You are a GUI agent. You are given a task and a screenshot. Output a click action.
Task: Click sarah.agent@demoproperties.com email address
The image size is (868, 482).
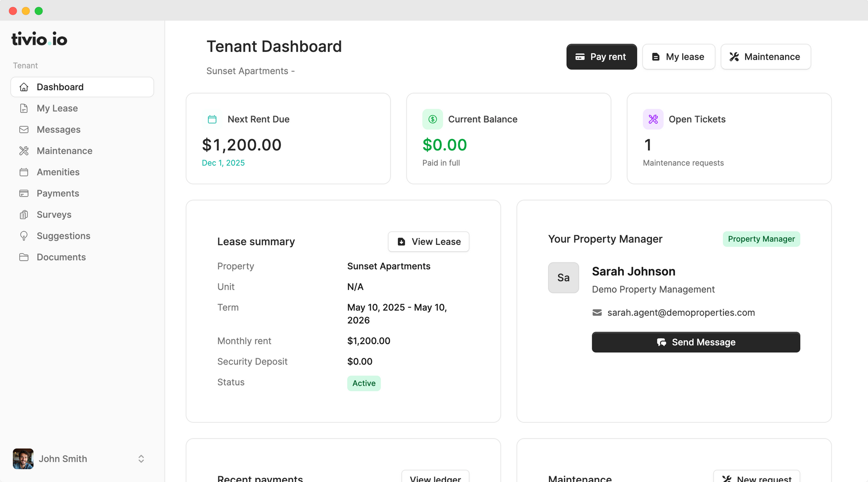[681, 312]
